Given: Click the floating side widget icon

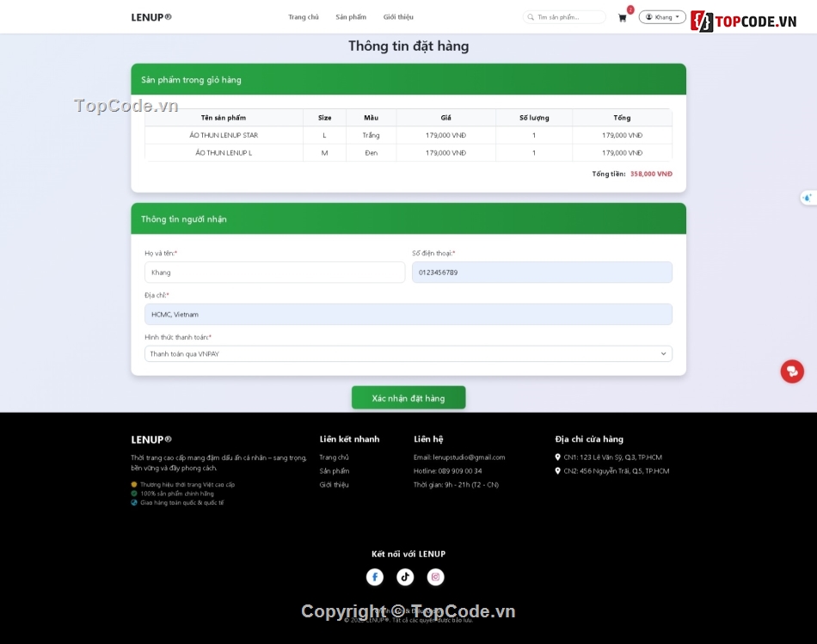Looking at the screenshot, I should [808, 198].
